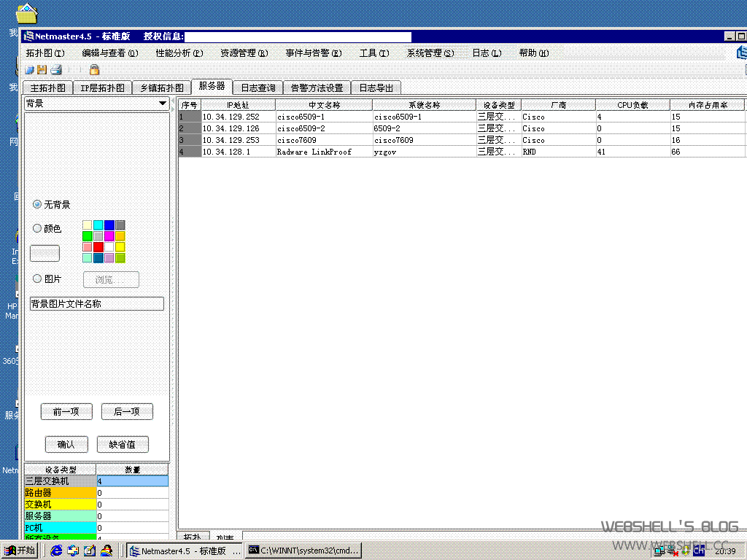Open the 工具 menu
The height and width of the screenshot is (560, 747).
point(374,52)
